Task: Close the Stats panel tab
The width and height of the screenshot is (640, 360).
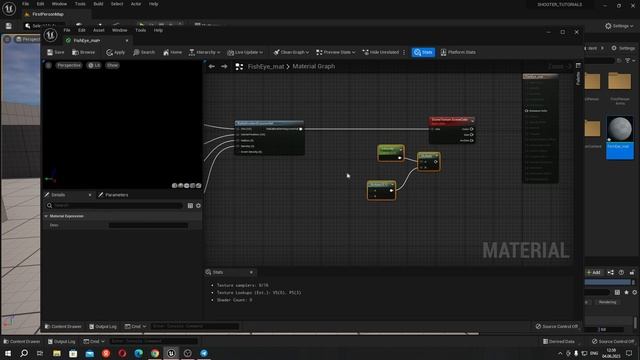Action: 251,272
